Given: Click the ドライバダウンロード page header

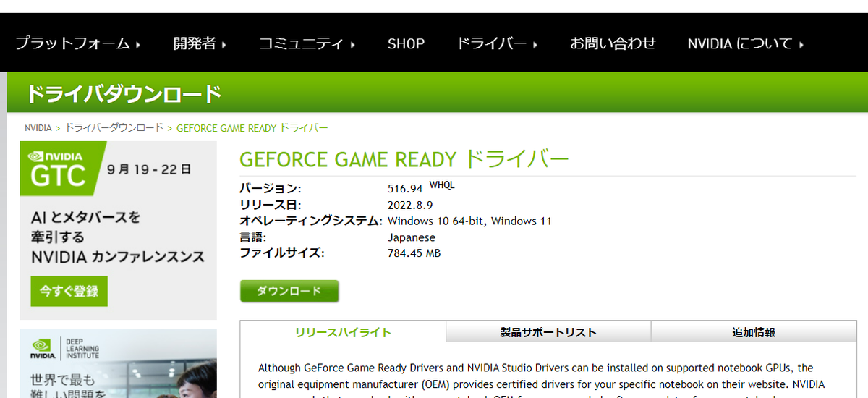Looking at the screenshot, I should point(124,94).
